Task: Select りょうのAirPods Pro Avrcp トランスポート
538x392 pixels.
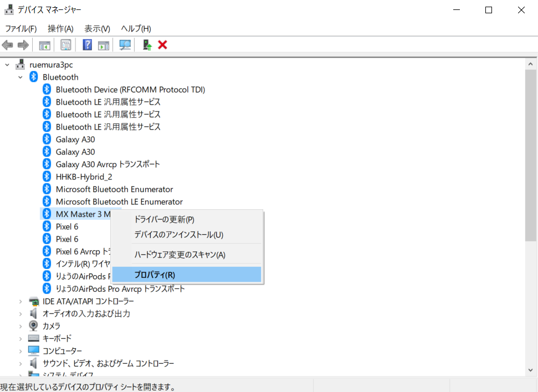Action: click(120, 289)
